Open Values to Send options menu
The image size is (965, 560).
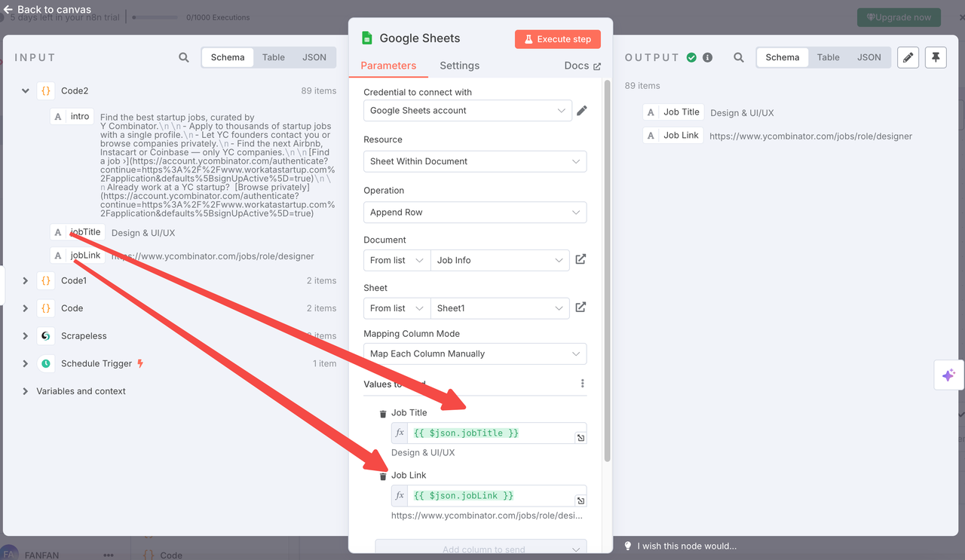point(582,384)
